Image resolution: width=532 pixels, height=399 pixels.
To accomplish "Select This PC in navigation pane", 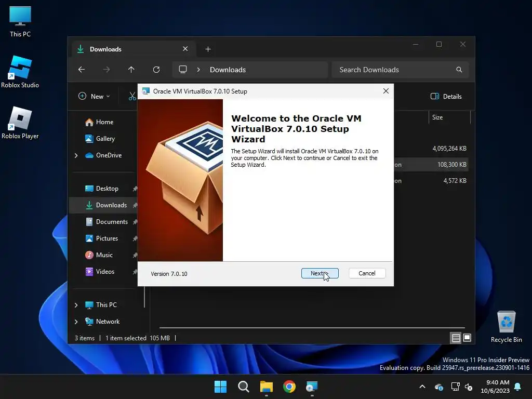I will [x=106, y=304].
